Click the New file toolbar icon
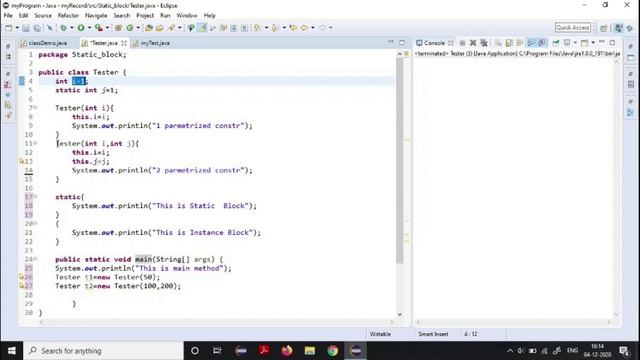The image size is (640, 360). (x=9, y=28)
